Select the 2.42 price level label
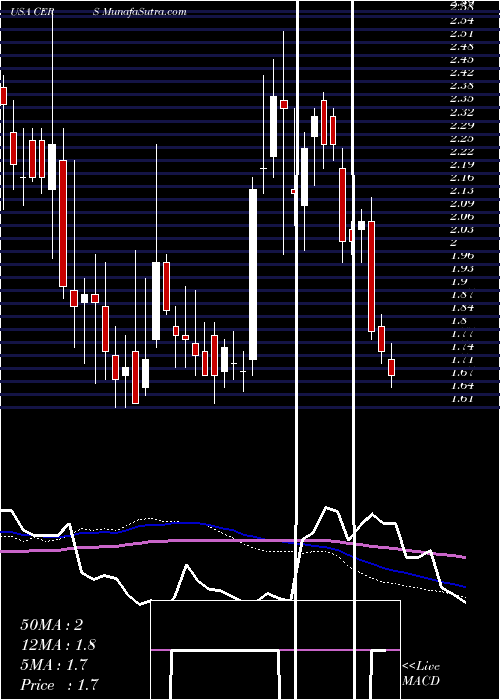Image resolution: width=500 pixels, height=700 pixels. coord(462,72)
